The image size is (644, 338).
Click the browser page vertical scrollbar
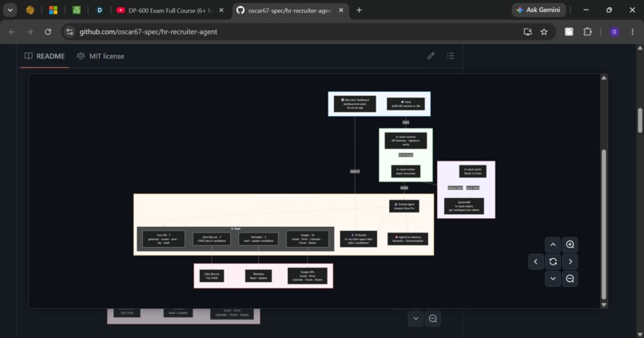click(640, 120)
